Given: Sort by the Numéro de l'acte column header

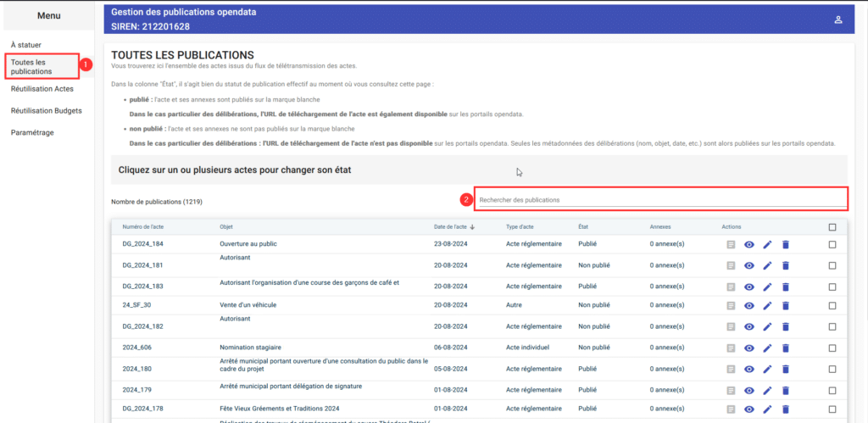Looking at the screenshot, I should (x=142, y=227).
